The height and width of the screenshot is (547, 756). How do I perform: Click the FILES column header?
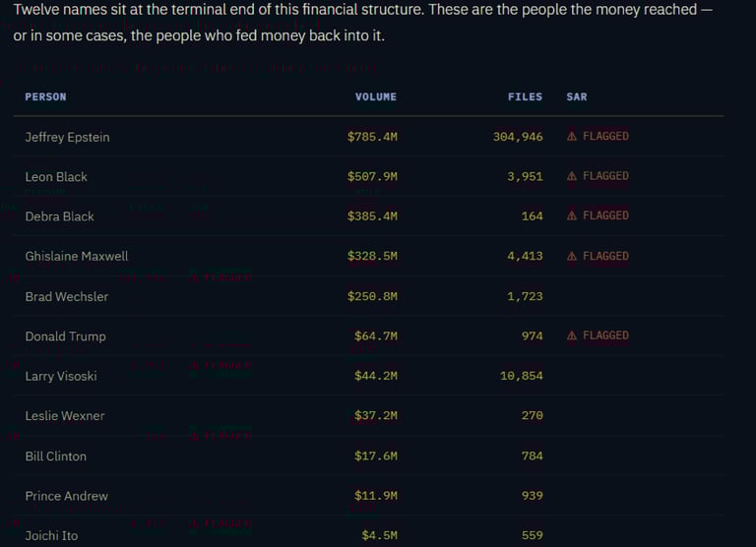pos(525,96)
